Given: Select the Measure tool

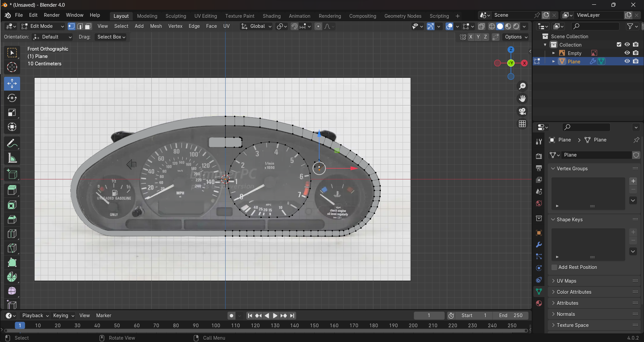Looking at the screenshot, I should tap(12, 158).
